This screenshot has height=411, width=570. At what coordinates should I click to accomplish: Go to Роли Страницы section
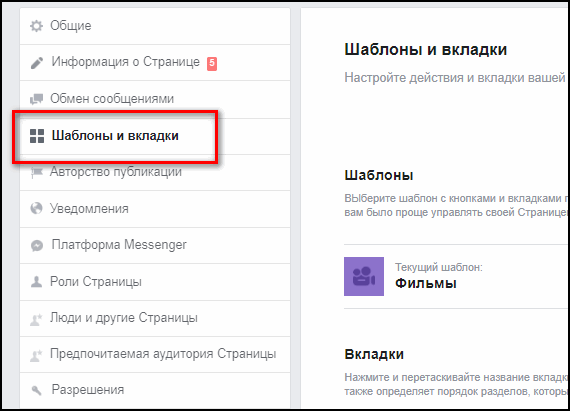[155, 282]
